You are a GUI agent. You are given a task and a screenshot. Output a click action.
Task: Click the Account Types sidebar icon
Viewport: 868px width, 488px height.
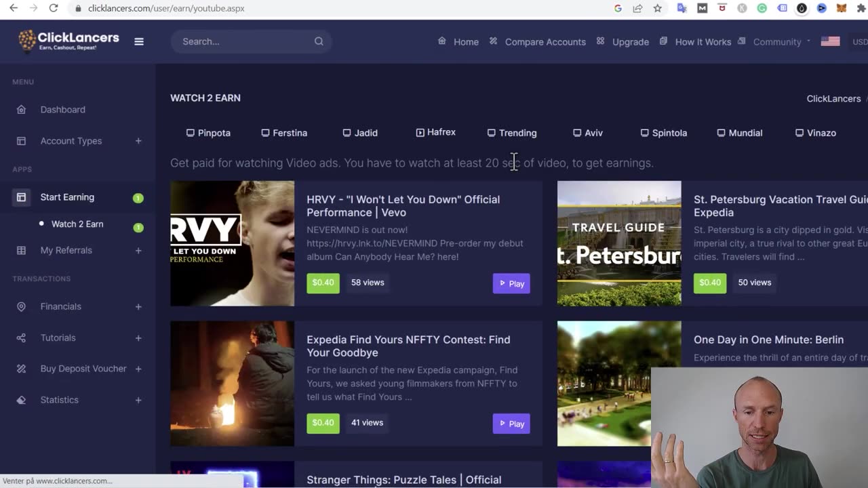point(21,141)
